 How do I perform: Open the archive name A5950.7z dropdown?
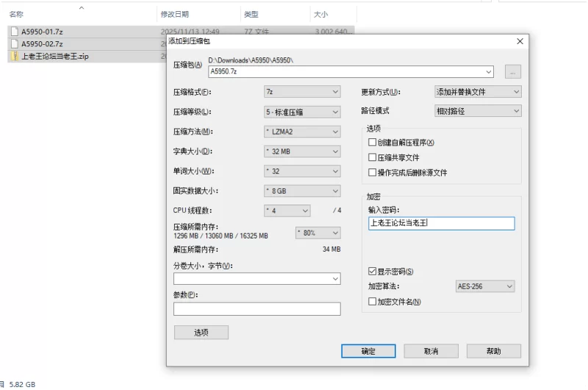point(488,71)
